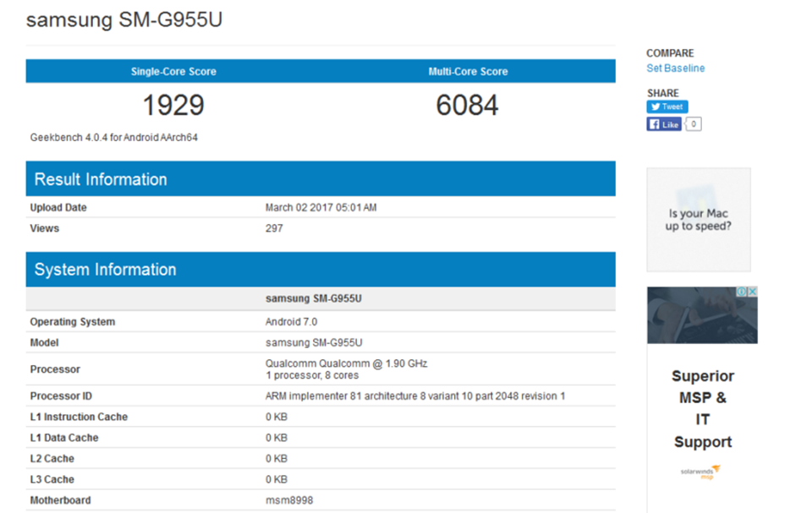This screenshot has height=513, width=812.
Task: Click the single-core score value 1929
Action: coord(173,105)
